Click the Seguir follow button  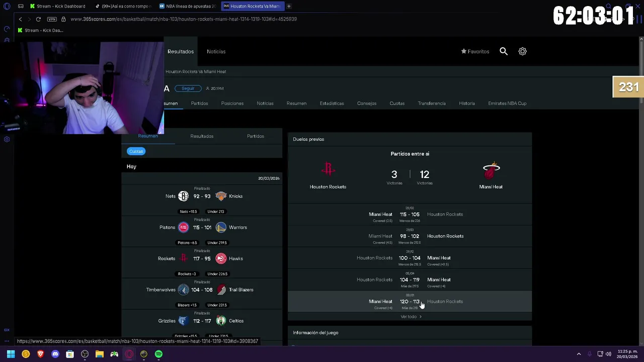(x=188, y=88)
